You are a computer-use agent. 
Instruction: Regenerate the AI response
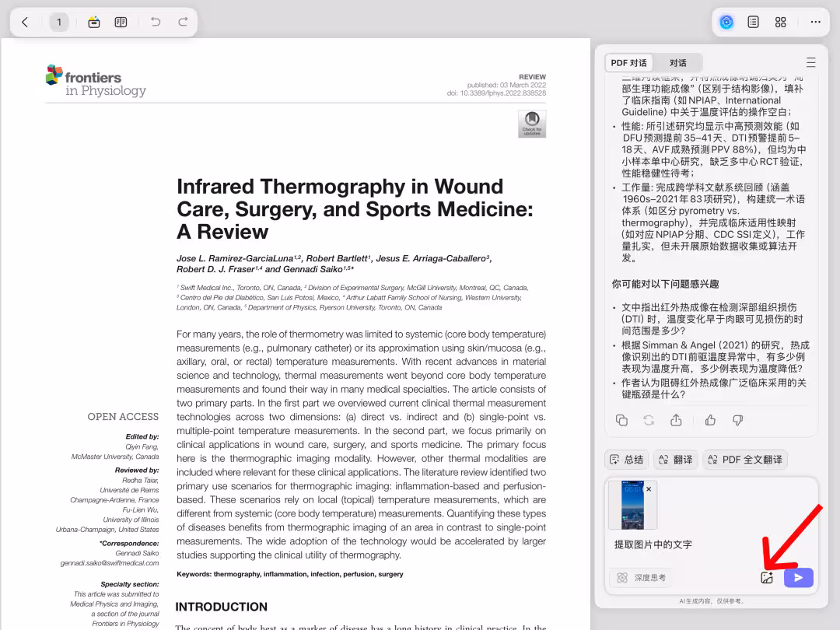(x=649, y=421)
